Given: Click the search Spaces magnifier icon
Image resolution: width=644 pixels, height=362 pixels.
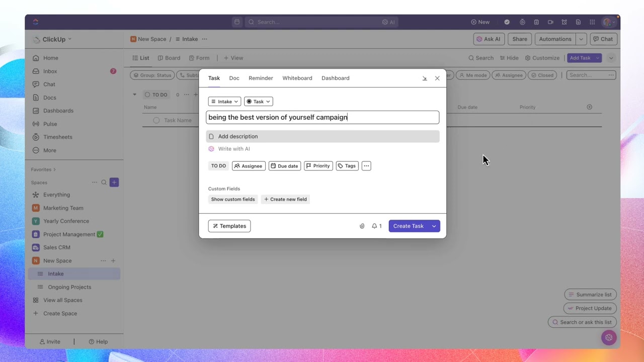Looking at the screenshot, I should click(x=104, y=183).
